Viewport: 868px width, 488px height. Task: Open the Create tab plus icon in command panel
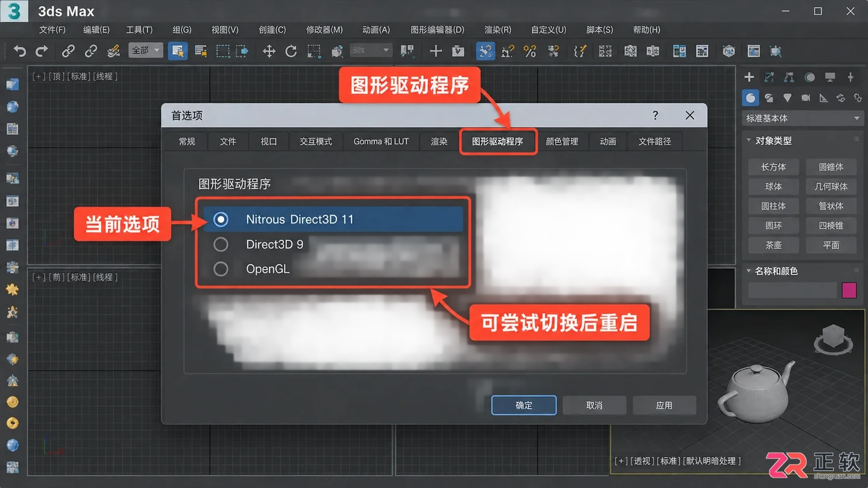[x=749, y=77]
